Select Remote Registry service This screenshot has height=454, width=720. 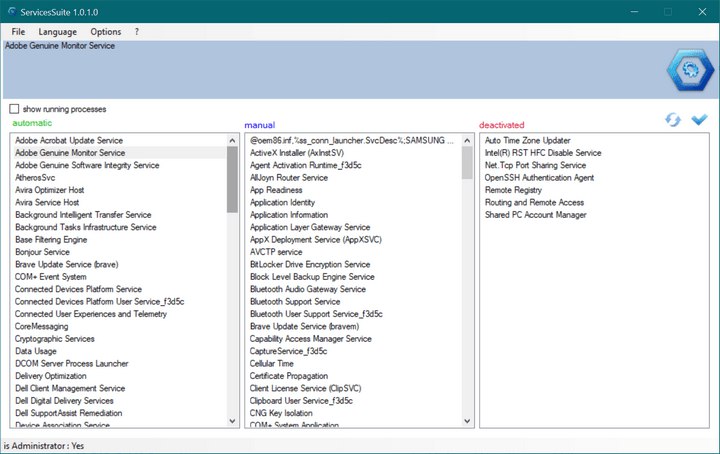(513, 190)
